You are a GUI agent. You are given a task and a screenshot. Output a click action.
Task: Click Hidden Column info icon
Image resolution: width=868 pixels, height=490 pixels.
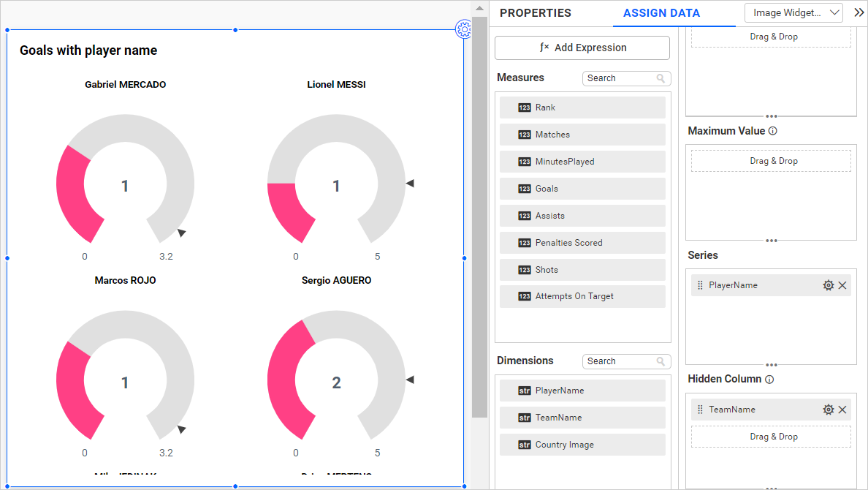pyautogui.click(x=769, y=380)
